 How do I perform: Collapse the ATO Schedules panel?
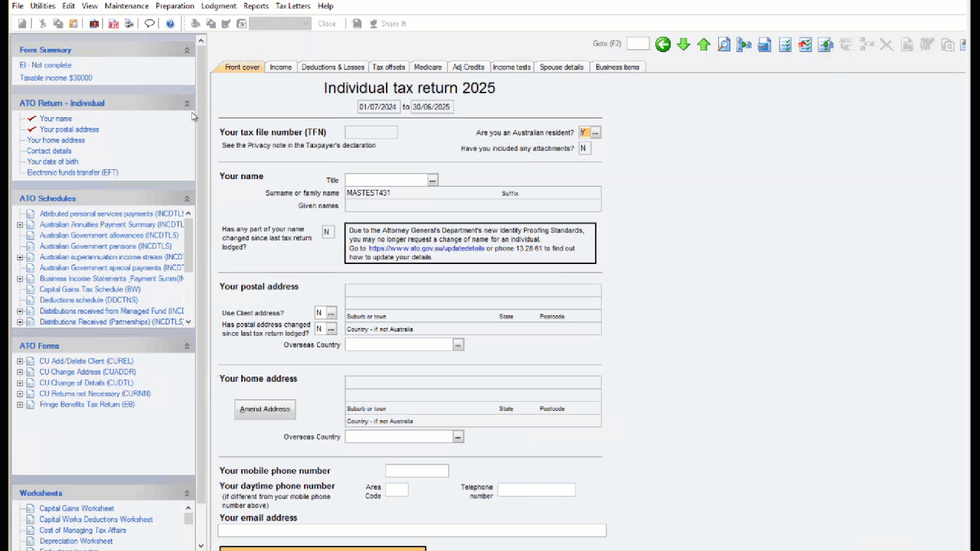pos(187,199)
